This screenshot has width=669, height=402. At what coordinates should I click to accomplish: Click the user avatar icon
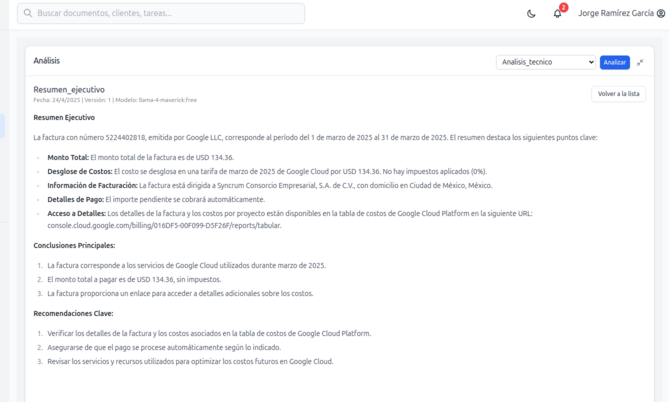(661, 14)
